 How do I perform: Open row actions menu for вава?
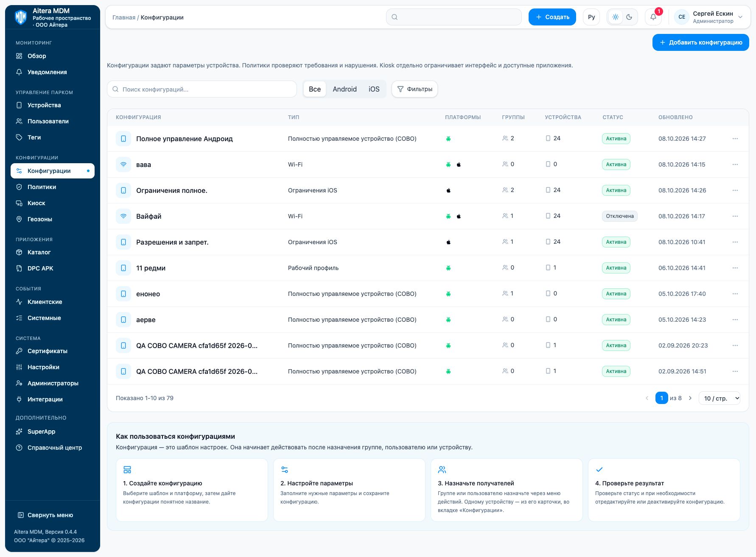735,164
